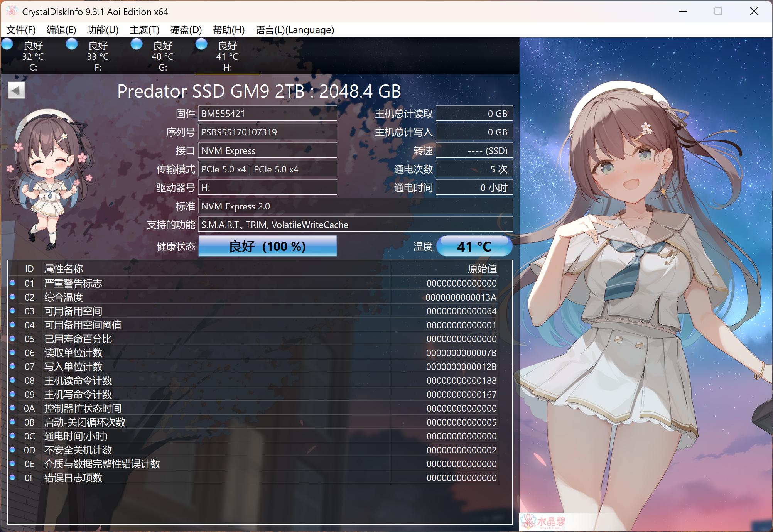Click the back arrow navigation icon
The image size is (773, 532).
[x=16, y=90]
